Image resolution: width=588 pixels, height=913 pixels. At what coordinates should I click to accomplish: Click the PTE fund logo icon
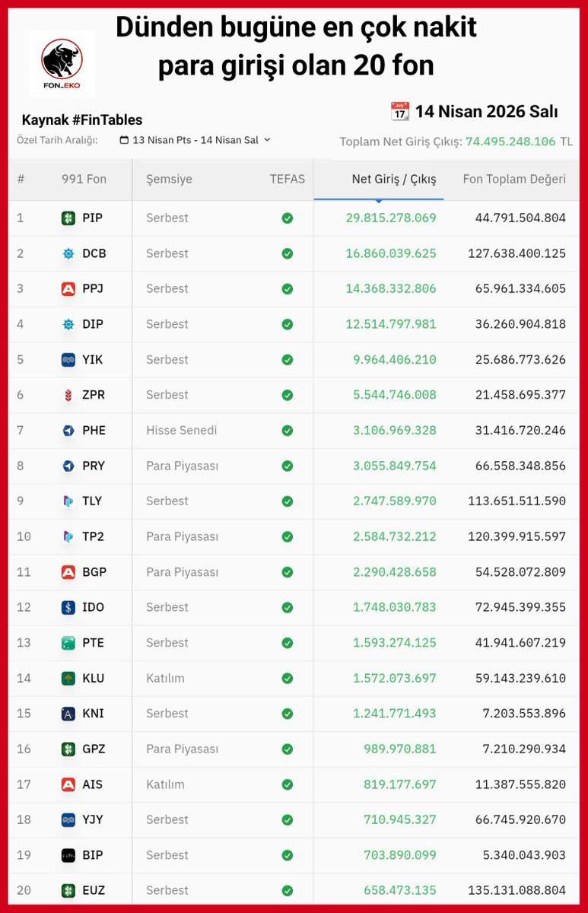pyautogui.click(x=68, y=643)
